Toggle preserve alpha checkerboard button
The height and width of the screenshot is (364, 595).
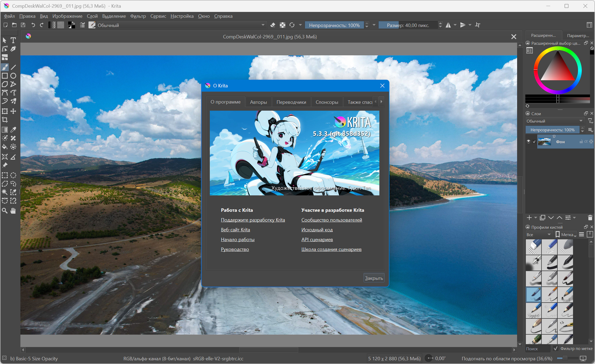(x=283, y=25)
